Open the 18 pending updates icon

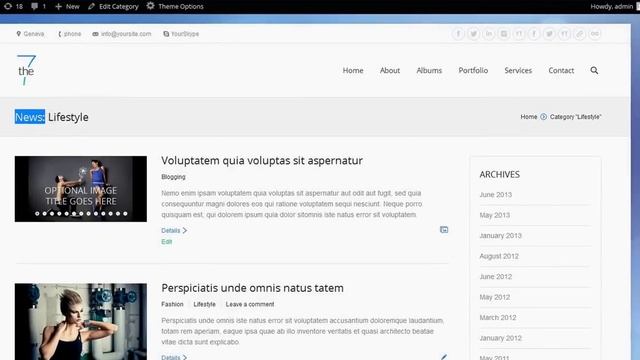[x=13, y=7]
